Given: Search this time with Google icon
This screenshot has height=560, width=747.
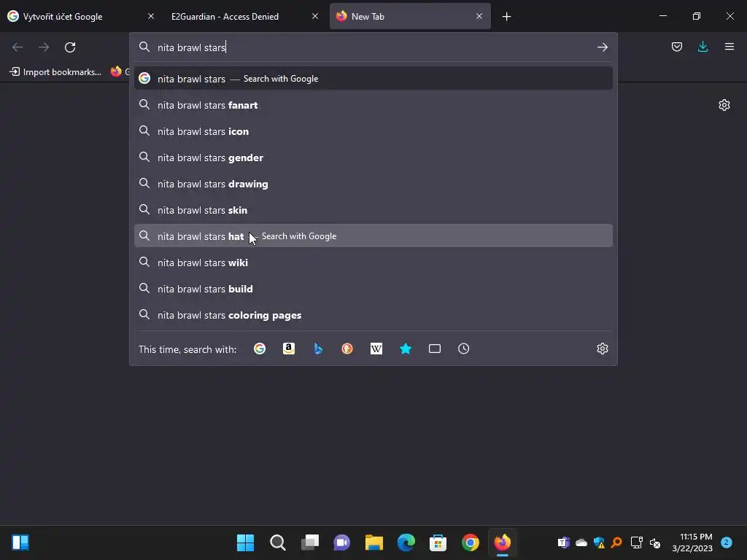Looking at the screenshot, I should pos(260,349).
